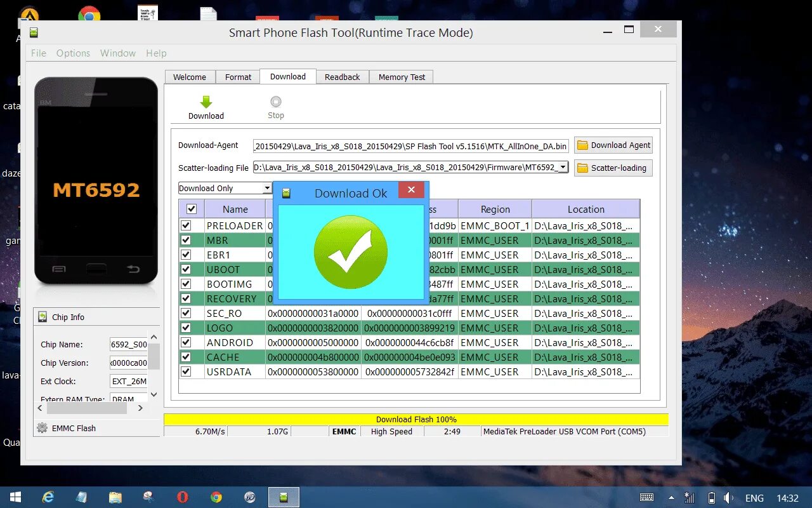Click the folder icon on Download Agent button

(x=582, y=145)
